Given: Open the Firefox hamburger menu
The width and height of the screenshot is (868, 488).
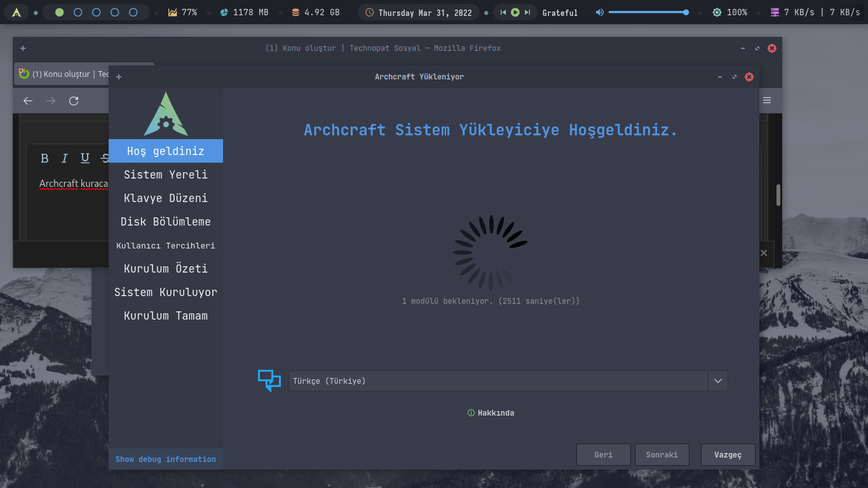Looking at the screenshot, I should 767,100.
